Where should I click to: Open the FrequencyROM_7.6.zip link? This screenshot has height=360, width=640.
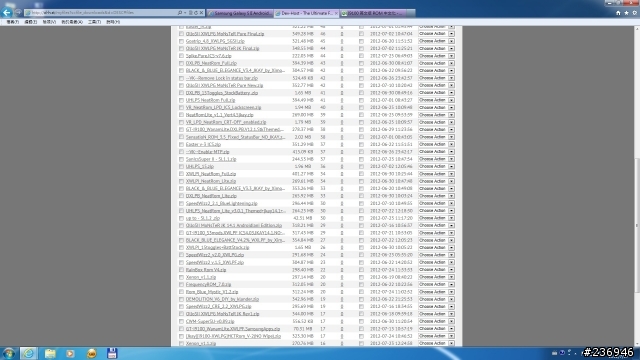pos(208,284)
